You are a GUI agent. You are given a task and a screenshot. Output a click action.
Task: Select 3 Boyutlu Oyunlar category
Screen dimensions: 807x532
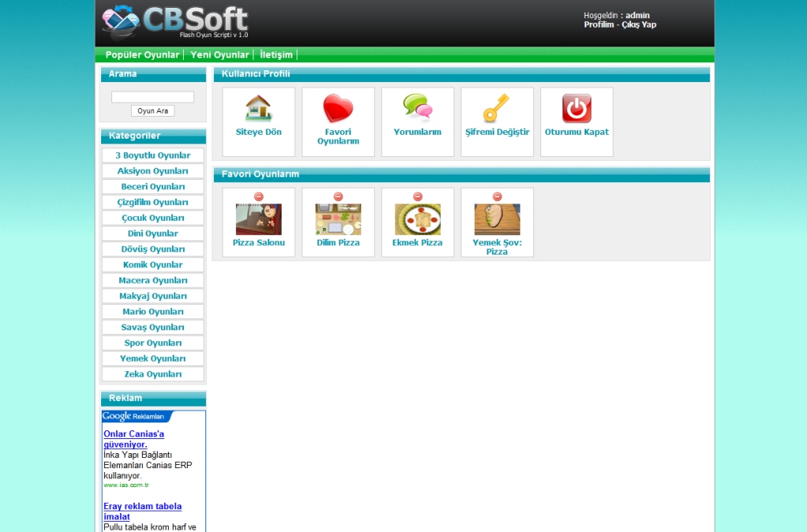[153, 155]
